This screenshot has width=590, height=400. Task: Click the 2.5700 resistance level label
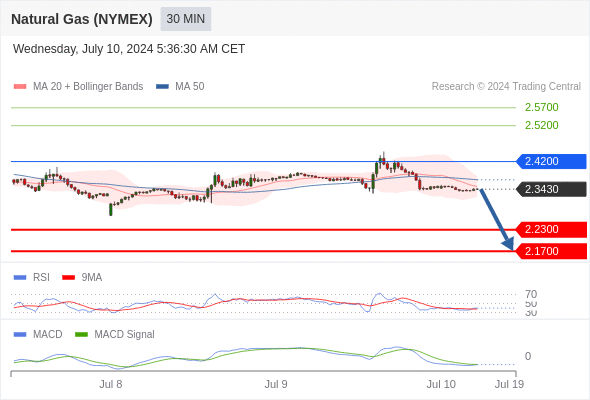(541, 107)
